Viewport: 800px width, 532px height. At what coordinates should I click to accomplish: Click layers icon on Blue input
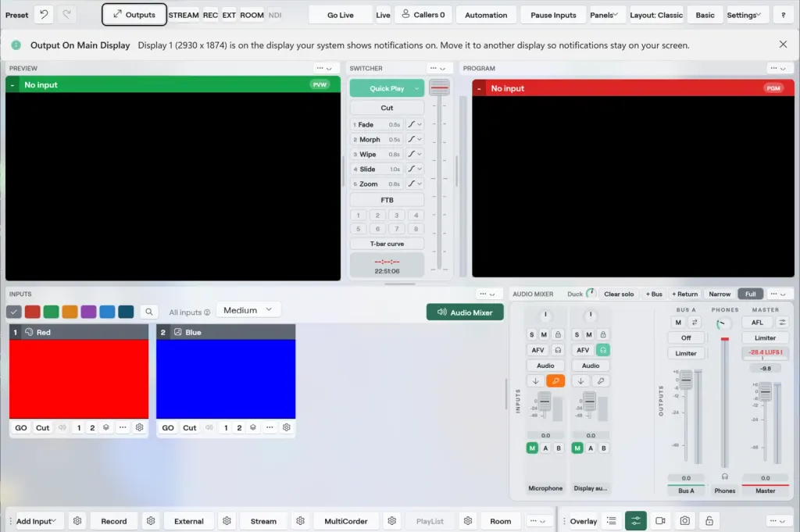click(253, 427)
